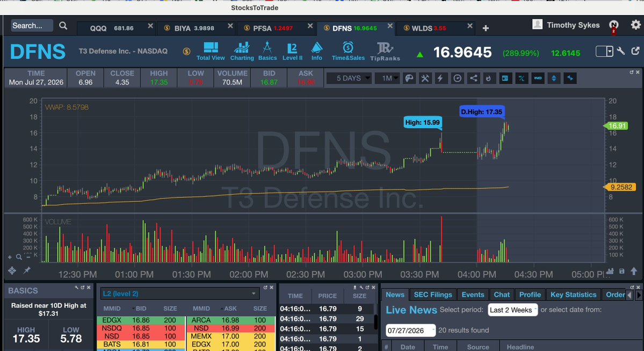Open the Key Statistics tab
This screenshot has height=351, width=644.
pyautogui.click(x=573, y=295)
